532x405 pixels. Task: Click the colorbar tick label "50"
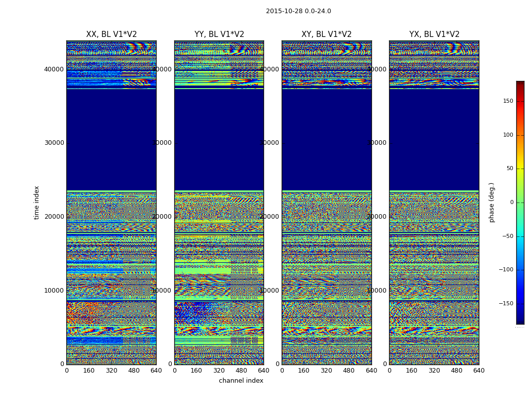pyautogui.click(x=510, y=169)
